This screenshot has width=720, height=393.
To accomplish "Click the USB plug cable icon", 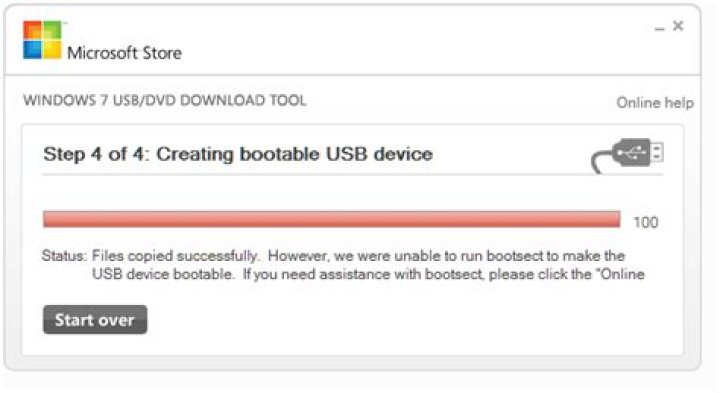I will (628, 155).
